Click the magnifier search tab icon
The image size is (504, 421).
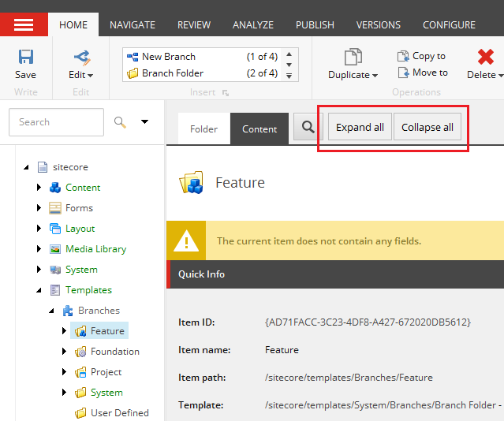coord(305,128)
